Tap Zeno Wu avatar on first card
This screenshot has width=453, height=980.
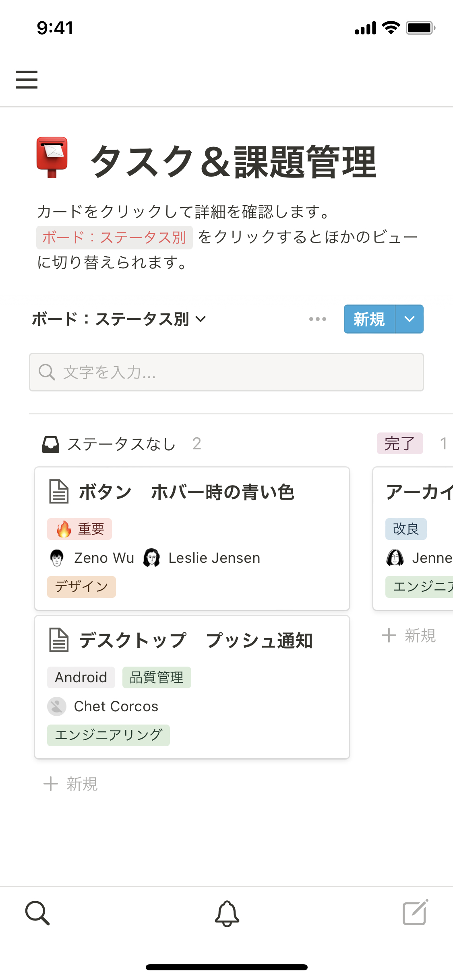tap(57, 558)
